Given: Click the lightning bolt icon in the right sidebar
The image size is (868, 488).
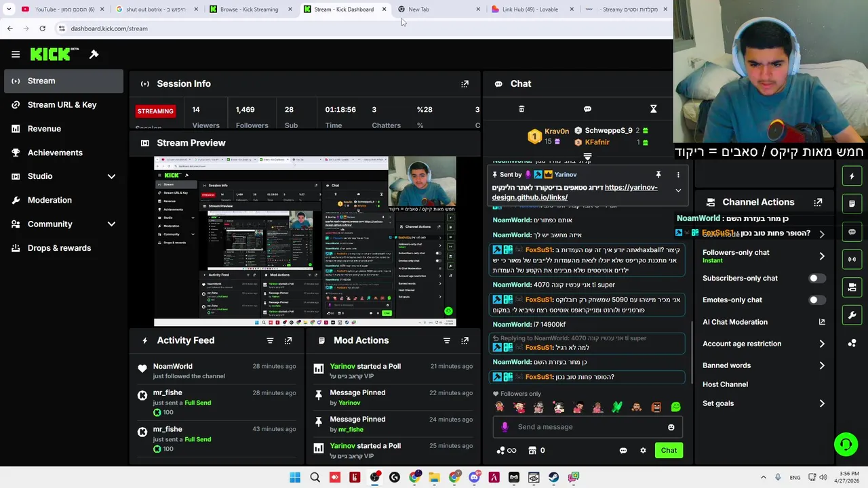Looking at the screenshot, I should pyautogui.click(x=852, y=176).
